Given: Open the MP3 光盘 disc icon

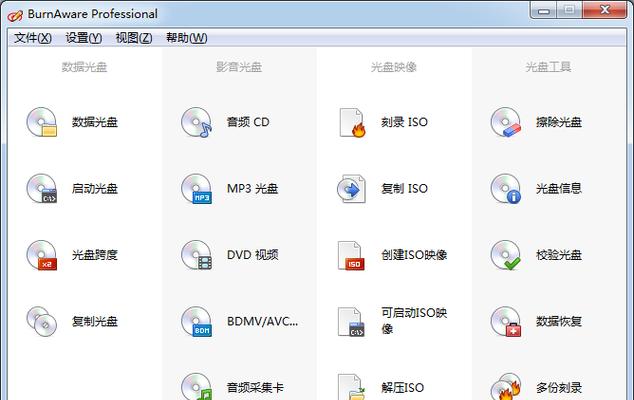Looking at the screenshot, I should (x=197, y=188).
